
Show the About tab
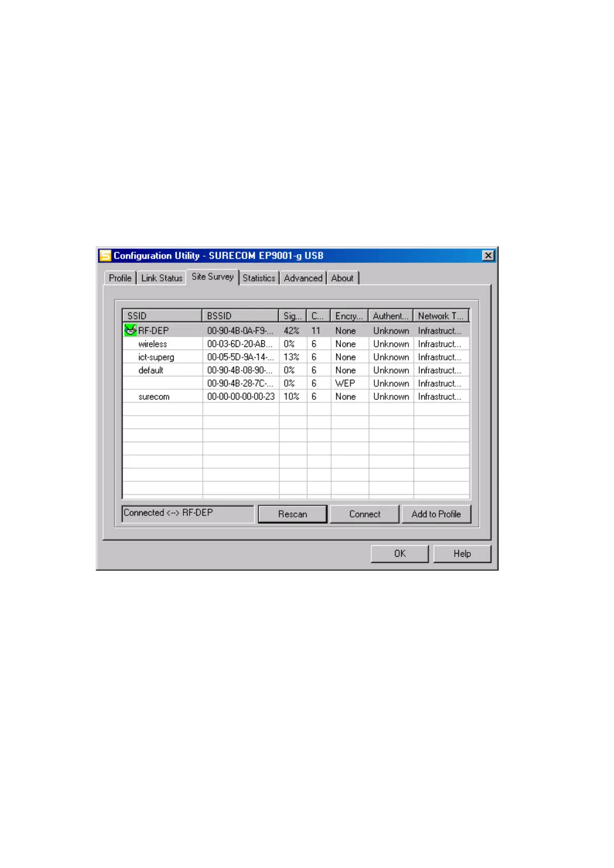(x=343, y=278)
